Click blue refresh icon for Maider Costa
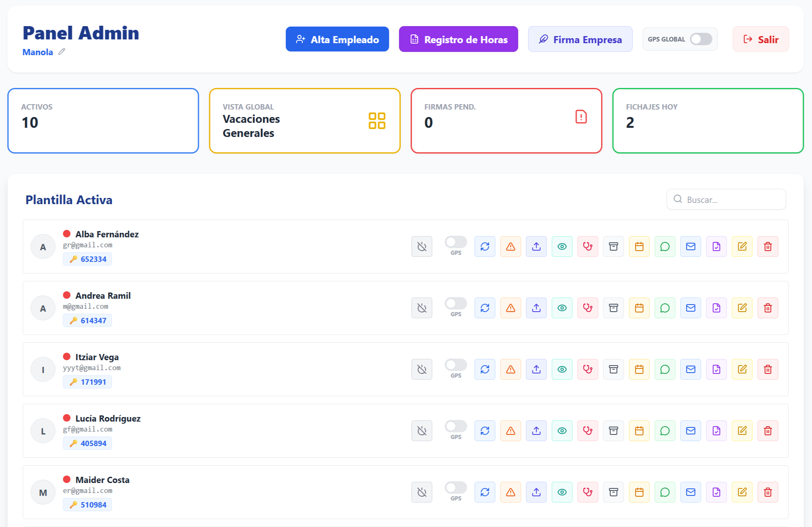Screen dimensions: 812x527 [x=485, y=492]
